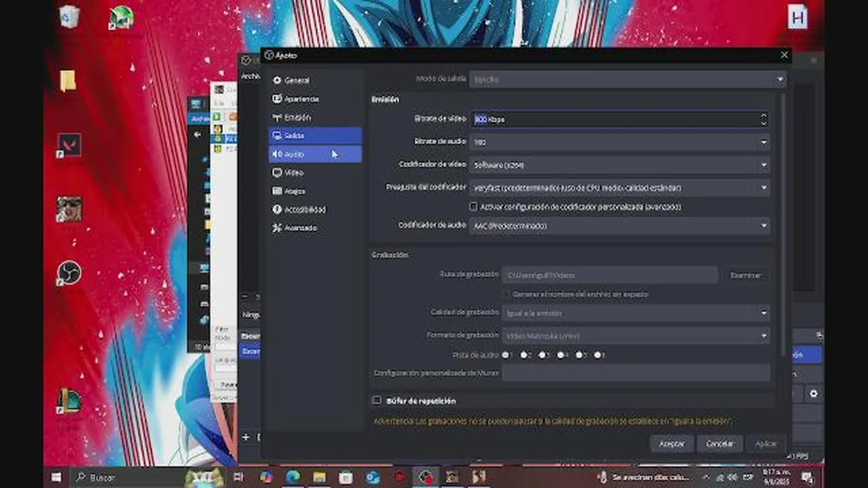Click the Cancelar button

click(x=719, y=444)
